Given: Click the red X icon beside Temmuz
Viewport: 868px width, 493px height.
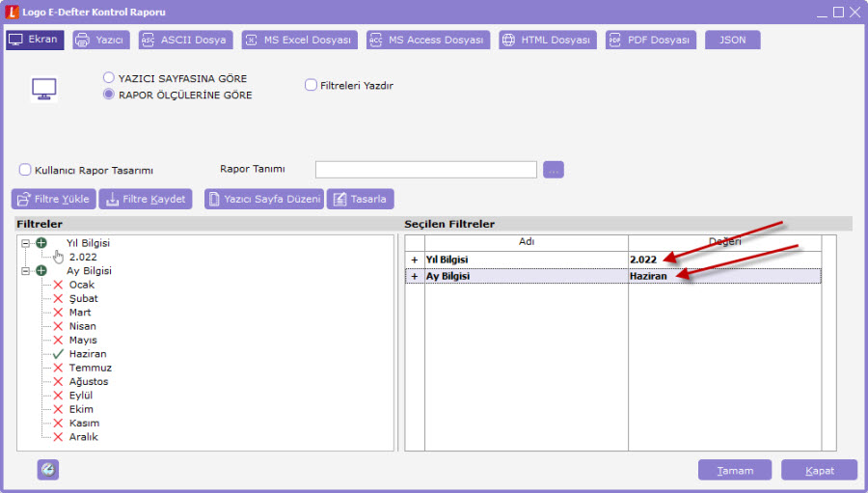Looking at the screenshot, I should pyautogui.click(x=58, y=368).
